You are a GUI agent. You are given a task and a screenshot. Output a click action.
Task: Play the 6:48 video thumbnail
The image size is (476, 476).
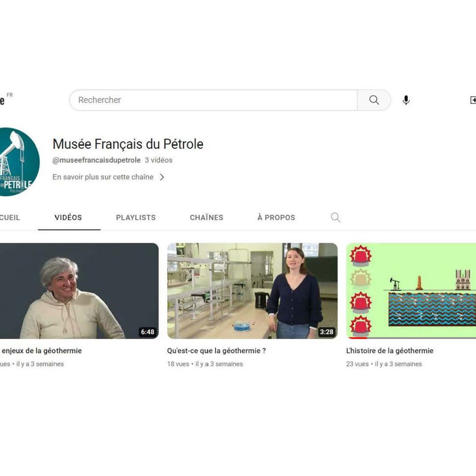(79, 291)
